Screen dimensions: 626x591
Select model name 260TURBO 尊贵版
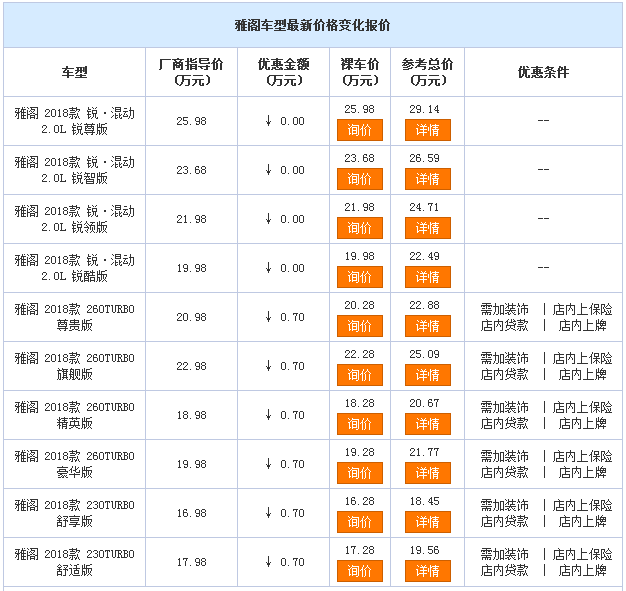(75, 317)
